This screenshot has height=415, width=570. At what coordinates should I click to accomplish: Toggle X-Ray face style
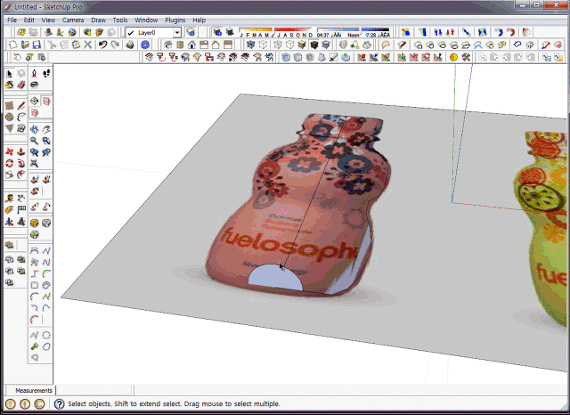coord(251,45)
